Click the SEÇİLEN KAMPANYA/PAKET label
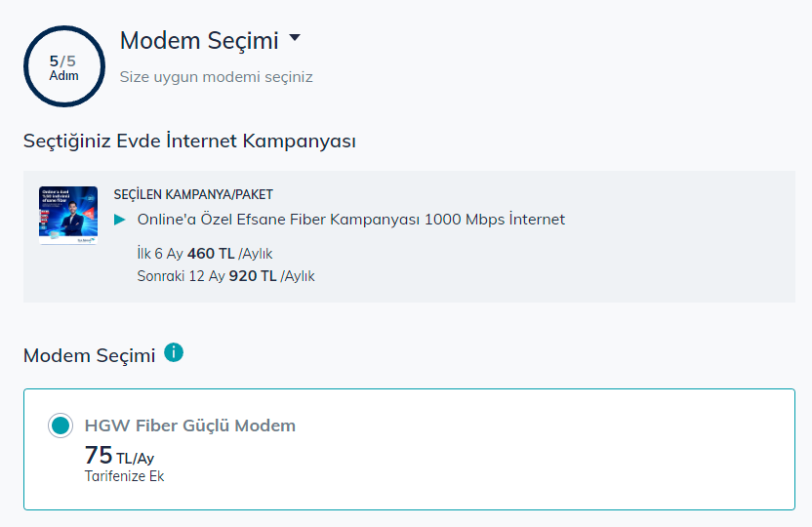The height and width of the screenshot is (527, 812). [193, 194]
